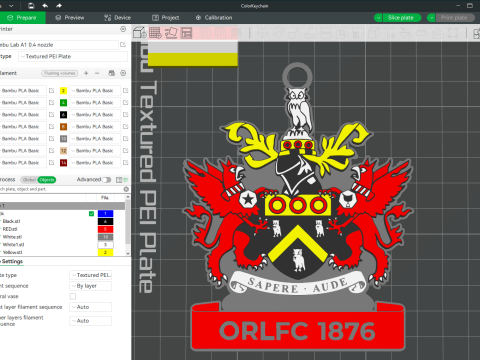Click the save project icon

pyautogui.click(x=31, y=6)
